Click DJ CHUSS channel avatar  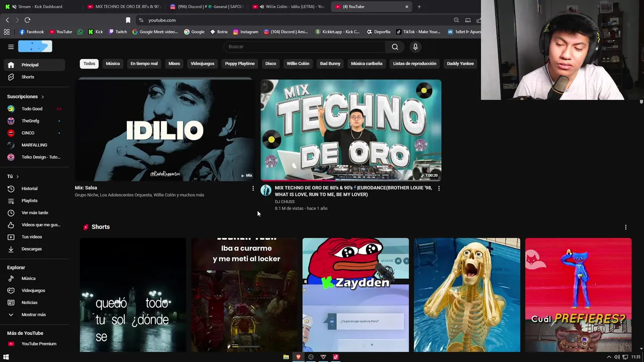click(x=266, y=190)
